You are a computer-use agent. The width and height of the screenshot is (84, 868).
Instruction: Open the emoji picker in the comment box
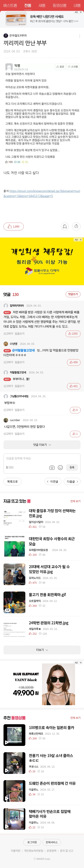(60, 467)
